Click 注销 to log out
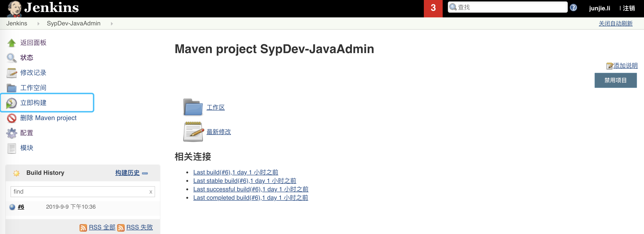 (628, 8)
